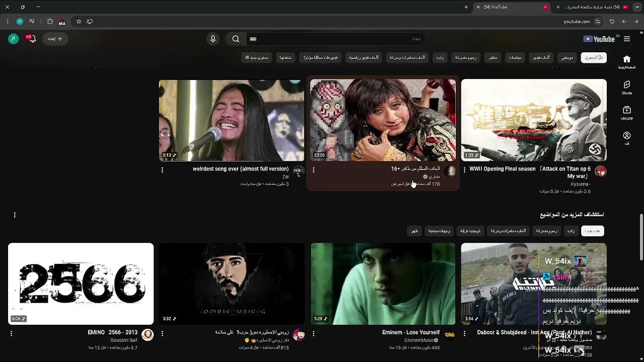Image resolution: width=644 pixels, height=362 pixels.
Task: Open the Chrome extensions puzzle icon
Action: 50,22
